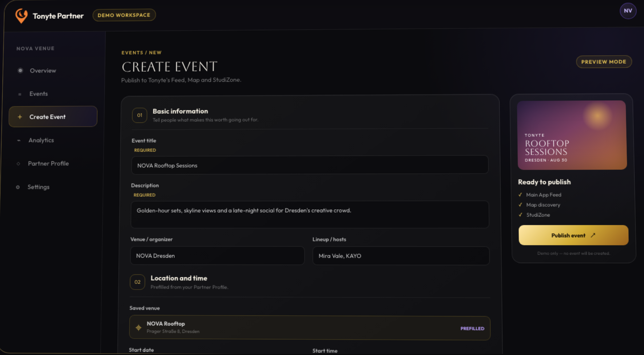Click the Publish event button
The width and height of the screenshot is (644, 355).
pyautogui.click(x=573, y=235)
